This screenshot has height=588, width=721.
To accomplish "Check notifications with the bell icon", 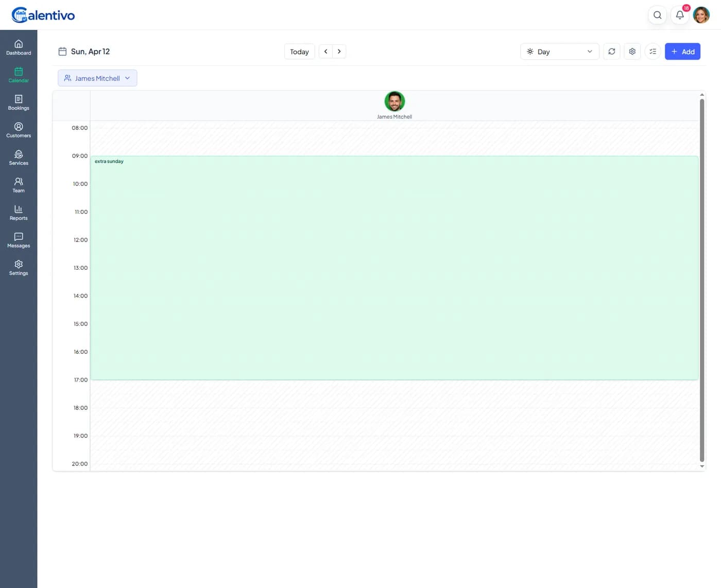I will pyautogui.click(x=679, y=15).
